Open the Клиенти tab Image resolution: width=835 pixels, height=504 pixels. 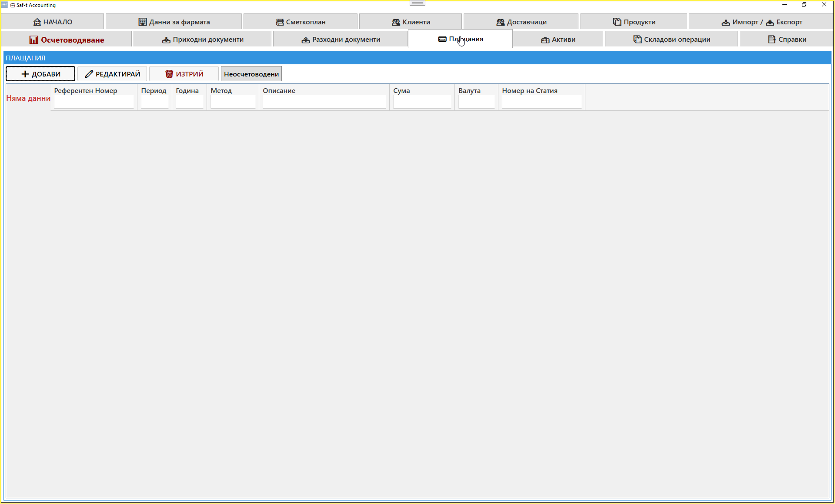[411, 22]
